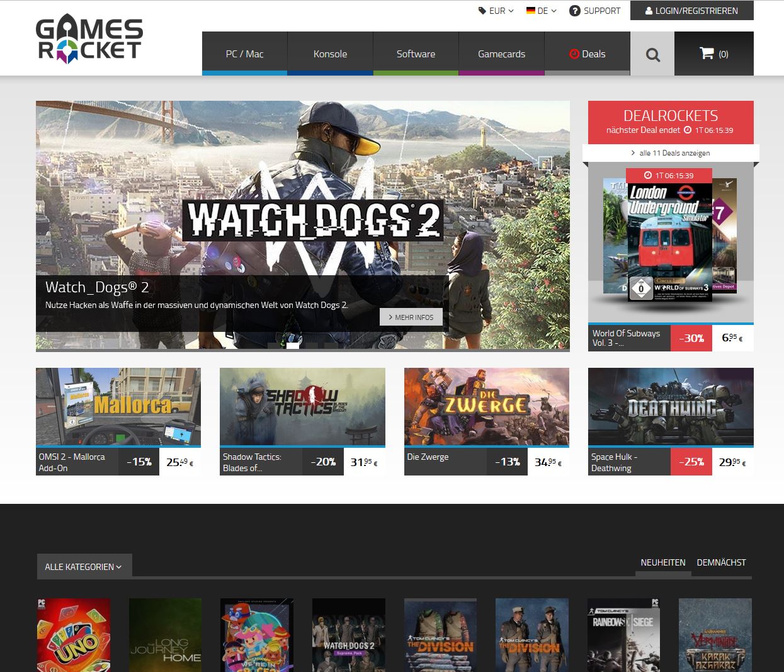This screenshot has width=784, height=672.
Task: Open the Konsole menu
Action: pyautogui.click(x=330, y=54)
